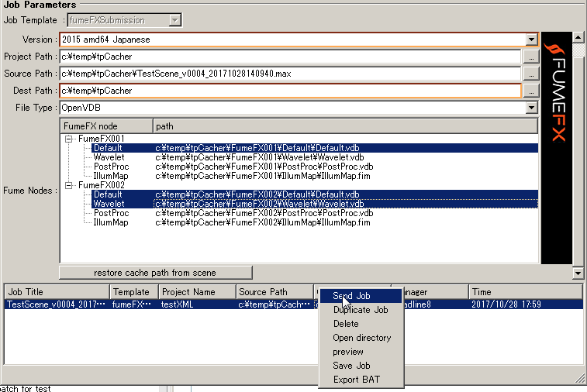
Task: Click the Source Path input field
Action: (290, 74)
